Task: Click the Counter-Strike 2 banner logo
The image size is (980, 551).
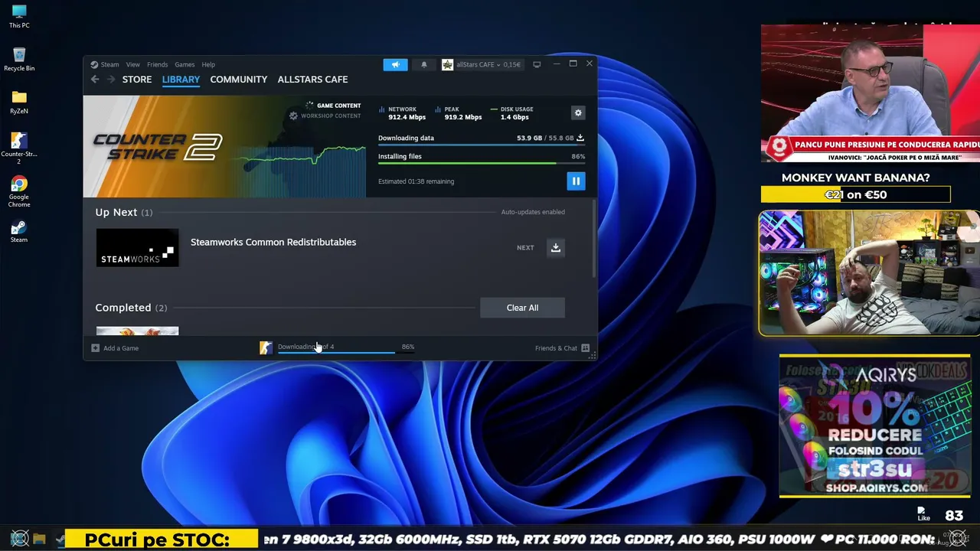Action: pos(157,146)
